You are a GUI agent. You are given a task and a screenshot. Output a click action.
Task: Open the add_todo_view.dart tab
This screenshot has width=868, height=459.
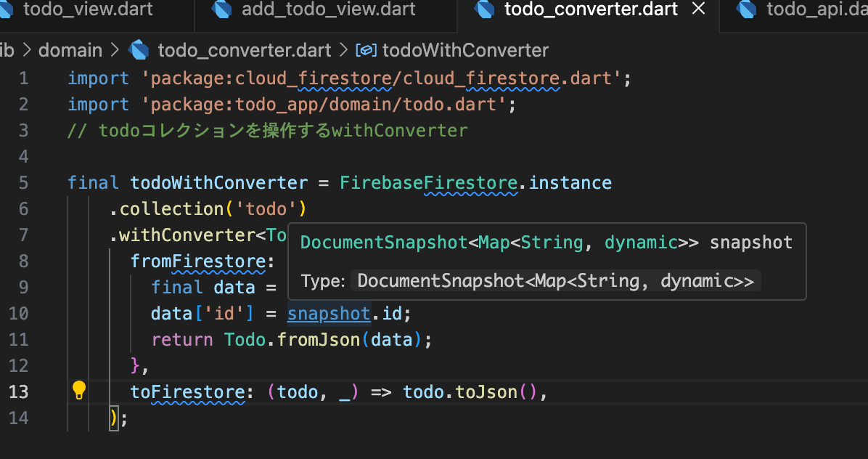click(328, 9)
